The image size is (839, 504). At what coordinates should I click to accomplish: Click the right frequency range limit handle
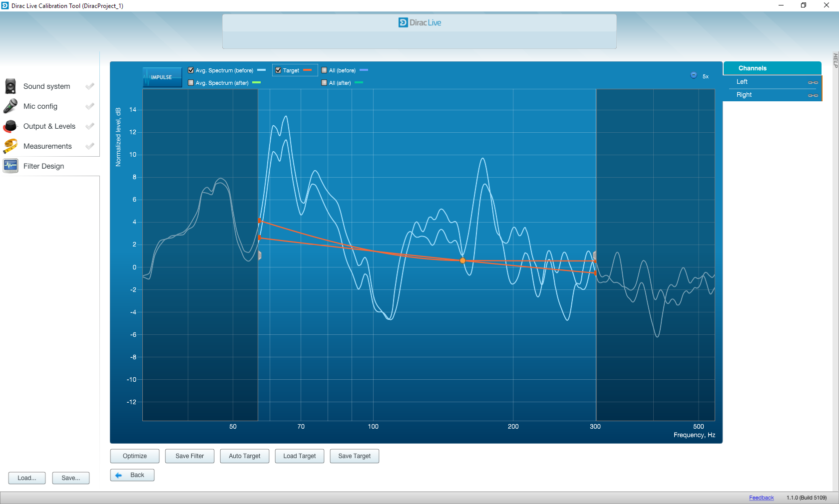click(594, 255)
